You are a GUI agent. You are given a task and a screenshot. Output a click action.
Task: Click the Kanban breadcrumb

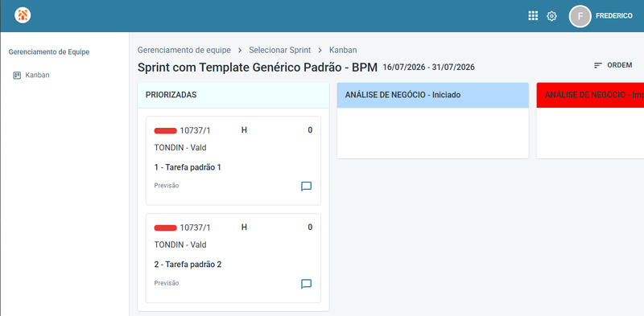click(x=343, y=50)
